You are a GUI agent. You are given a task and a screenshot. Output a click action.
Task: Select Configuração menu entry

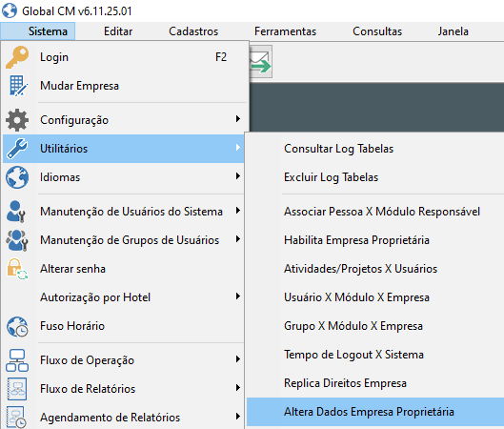pos(124,120)
